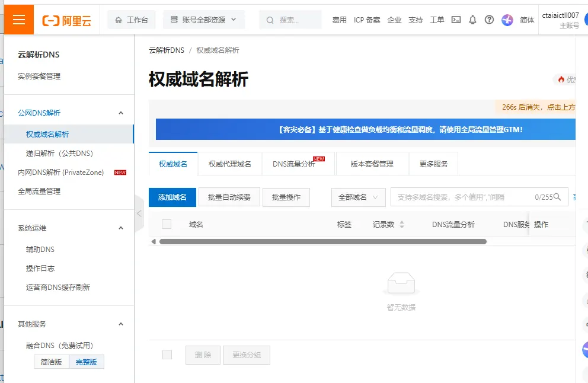Open ctaiaictll007 account menu
The image size is (588, 383).
click(561, 20)
